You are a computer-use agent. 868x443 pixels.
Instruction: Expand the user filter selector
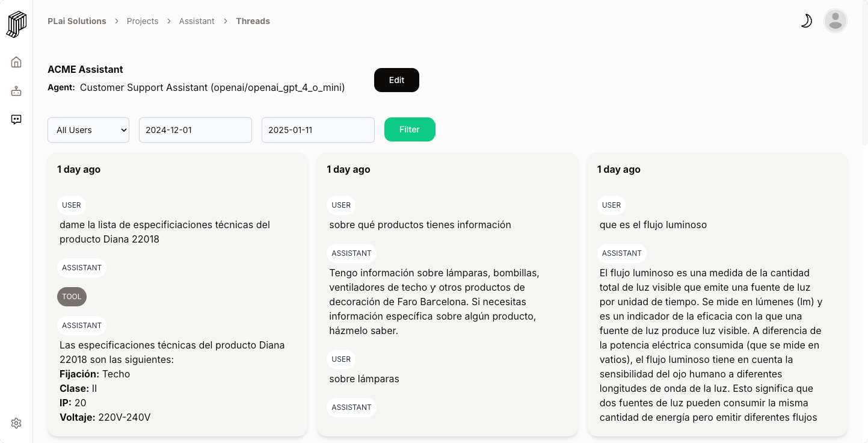pos(88,129)
